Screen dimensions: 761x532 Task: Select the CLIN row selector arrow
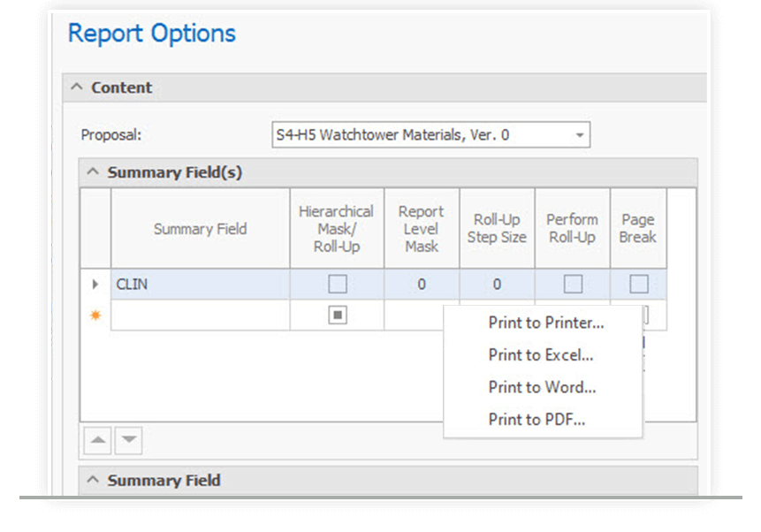click(x=94, y=284)
